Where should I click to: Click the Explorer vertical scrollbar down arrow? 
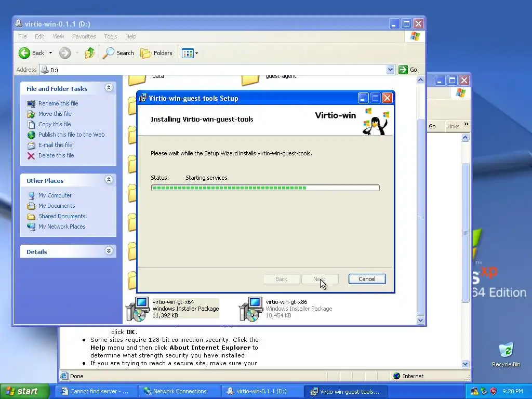coord(420,320)
